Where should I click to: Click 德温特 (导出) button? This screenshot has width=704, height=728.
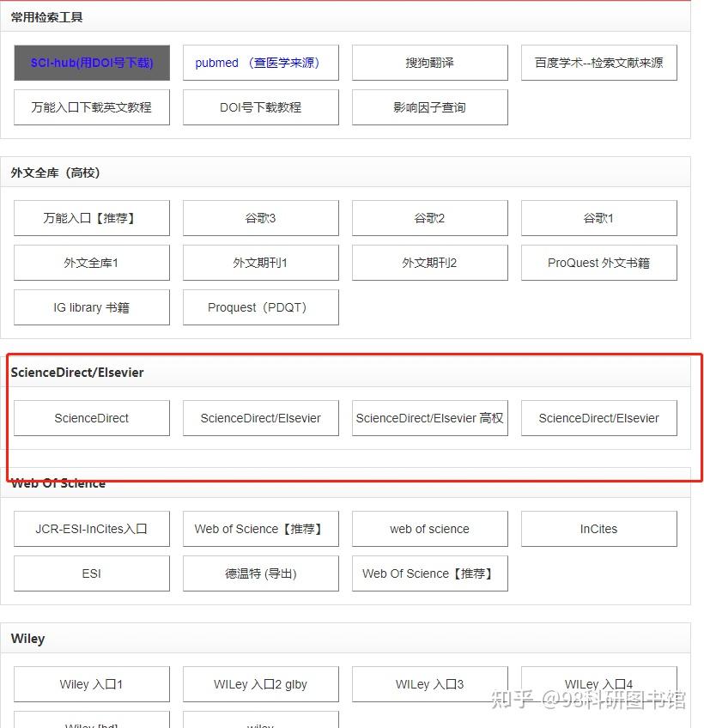260,573
